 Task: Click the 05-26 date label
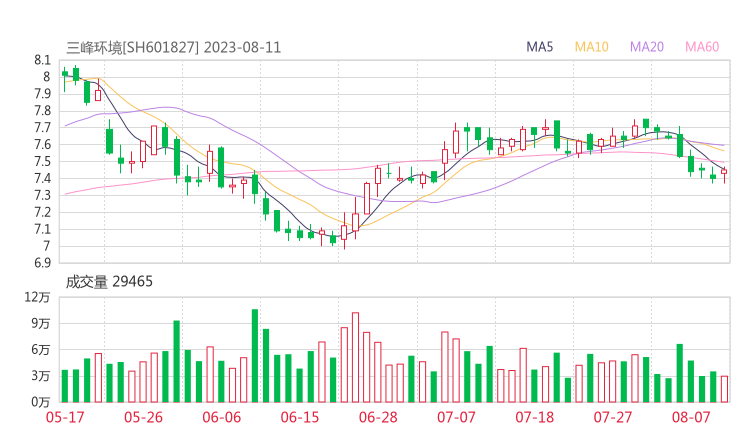[x=143, y=417]
